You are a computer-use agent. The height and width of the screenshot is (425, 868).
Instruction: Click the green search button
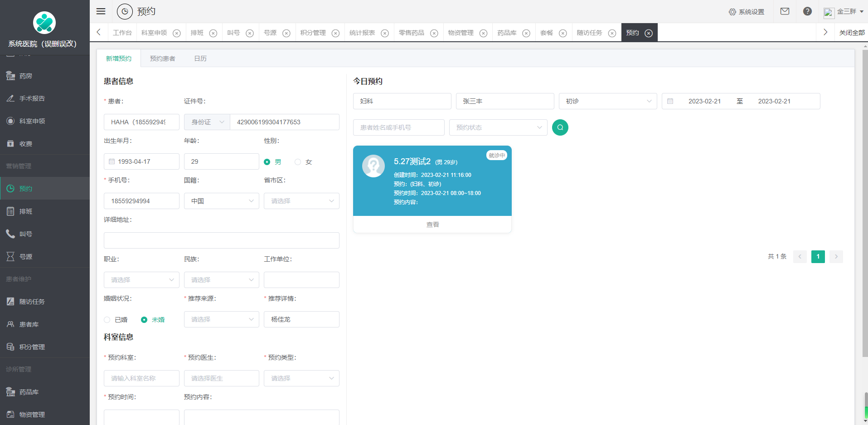point(560,127)
